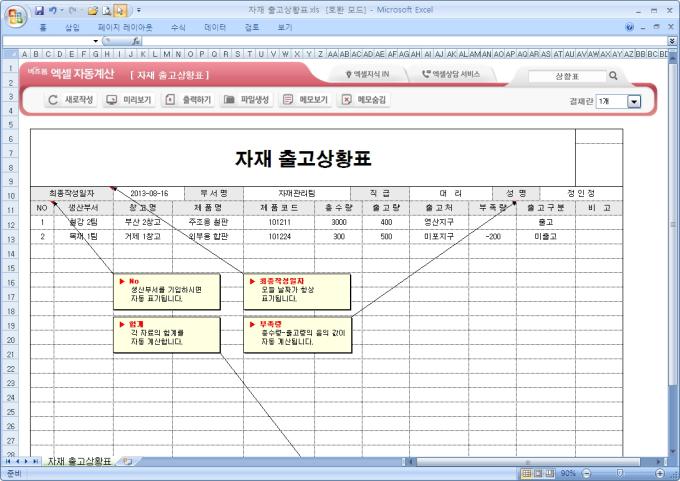680x481 pixels.
Task: Open the 엑셀지식 IN tab
Action: 368,75
